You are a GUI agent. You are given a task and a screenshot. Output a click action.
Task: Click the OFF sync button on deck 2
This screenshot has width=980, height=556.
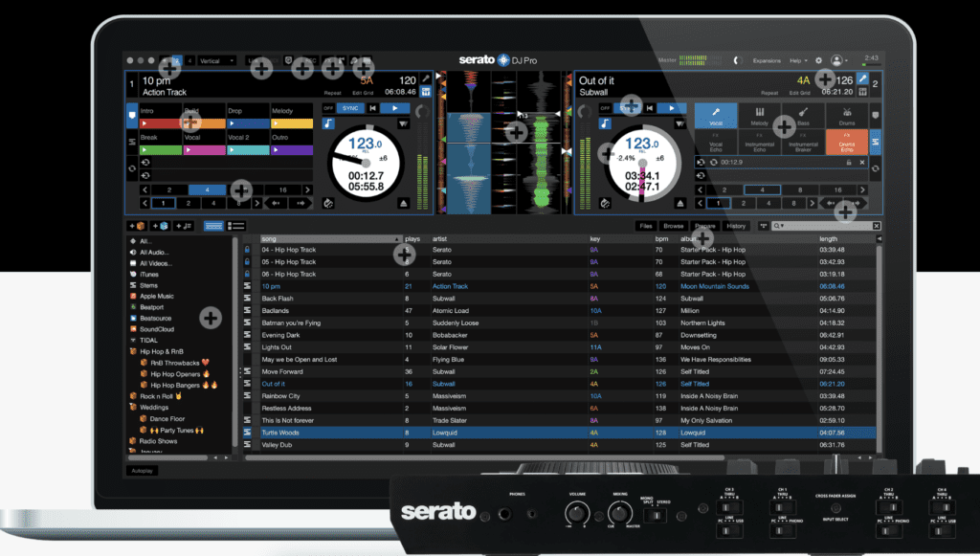point(605,108)
